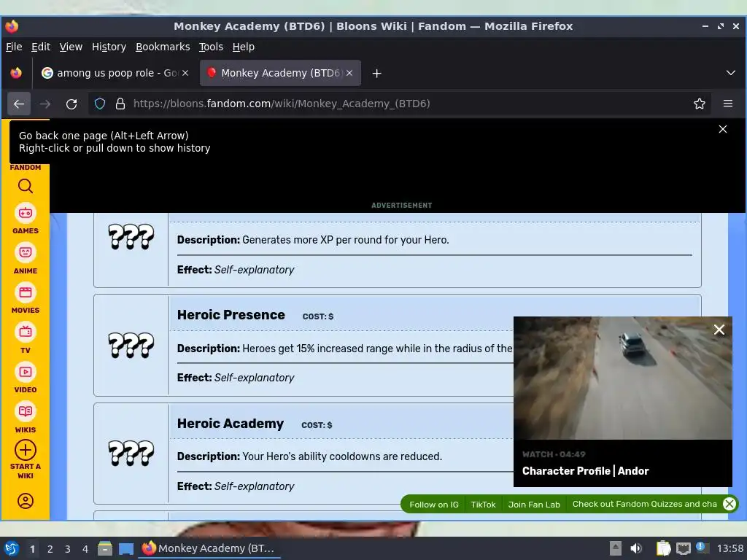Open the desktop start menu icon

[x=12, y=548]
